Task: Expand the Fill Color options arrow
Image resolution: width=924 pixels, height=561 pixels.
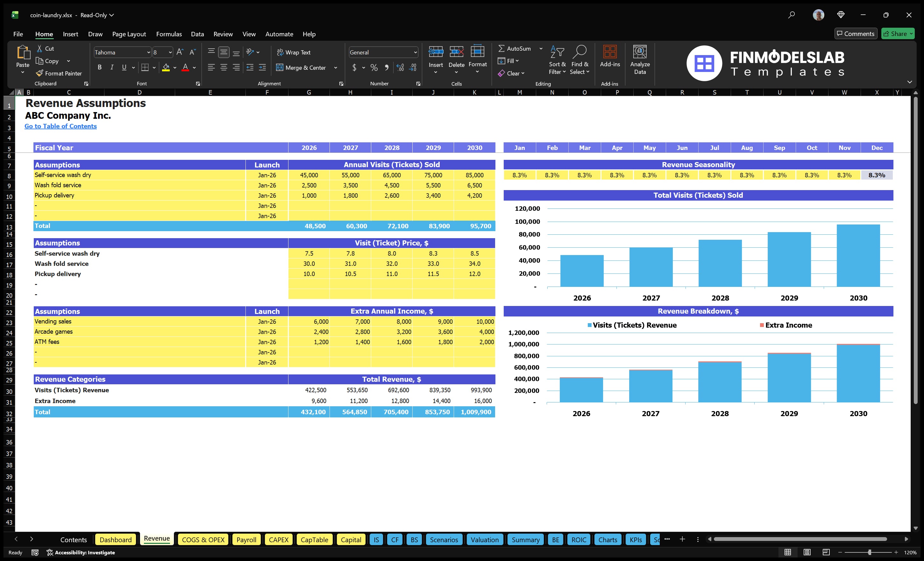Action: [174, 68]
